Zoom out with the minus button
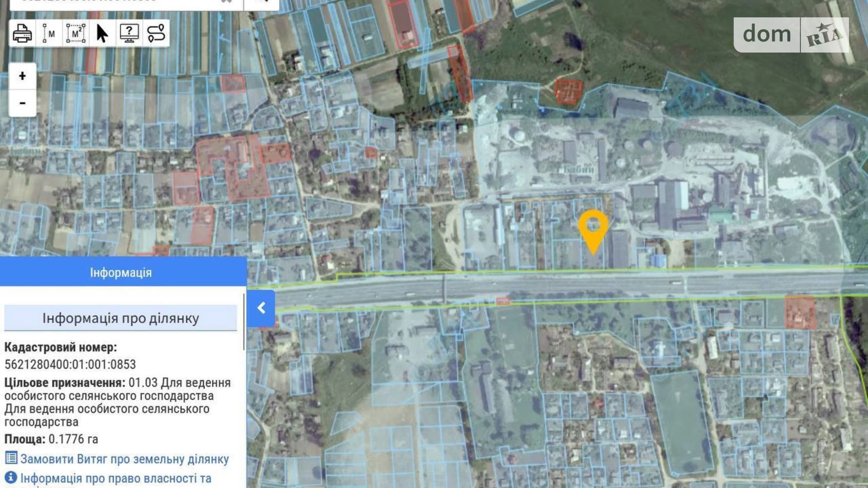The image size is (868, 488). point(23,103)
